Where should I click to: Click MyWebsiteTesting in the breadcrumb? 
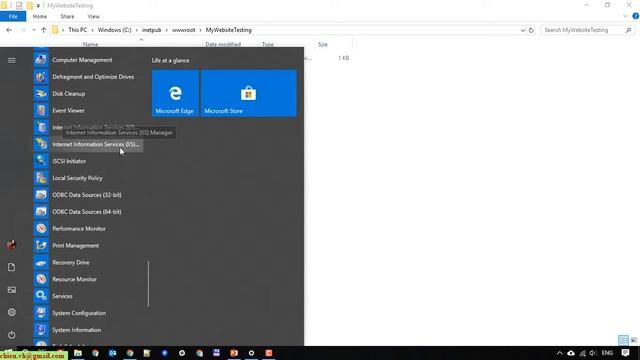point(229,30)
